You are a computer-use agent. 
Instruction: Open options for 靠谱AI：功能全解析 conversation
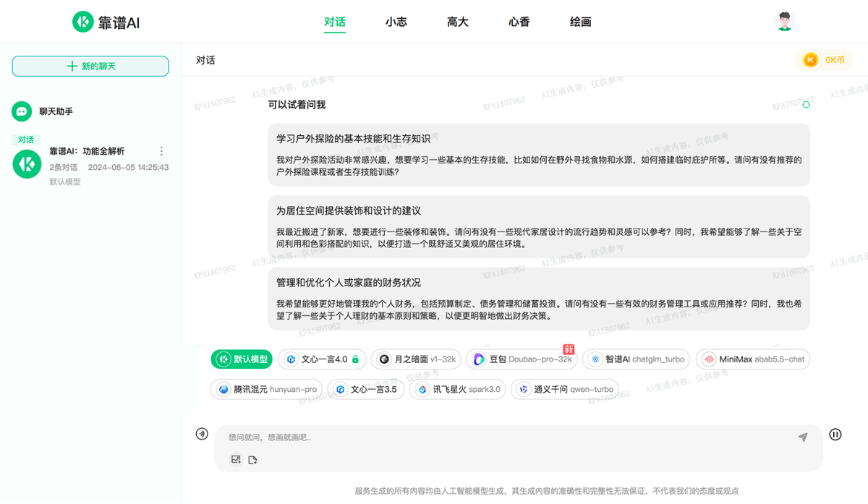point(161,150)
